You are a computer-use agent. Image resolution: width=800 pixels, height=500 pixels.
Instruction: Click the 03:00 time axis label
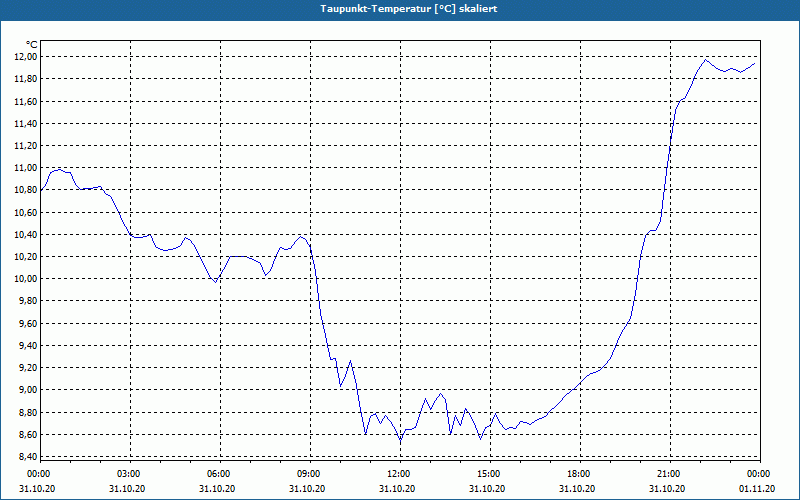point(131,474)
